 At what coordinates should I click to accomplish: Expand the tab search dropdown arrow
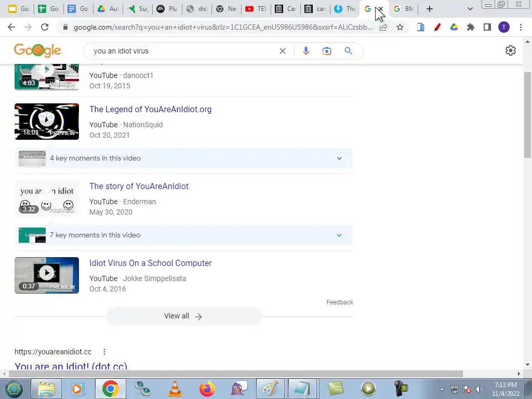(x=470, y=9)
